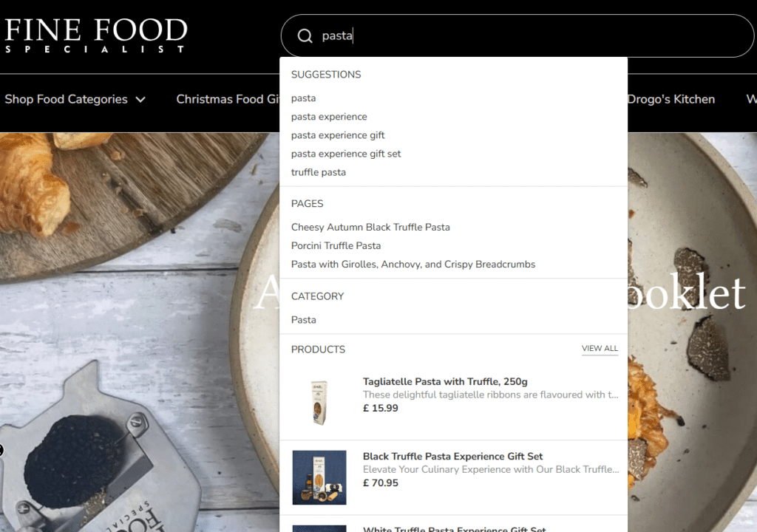The width and height of the screenshot is (757, 532).
Task: Open the Tagliatelle Pasta product thumbnail
Action: (x=319, y=402)
